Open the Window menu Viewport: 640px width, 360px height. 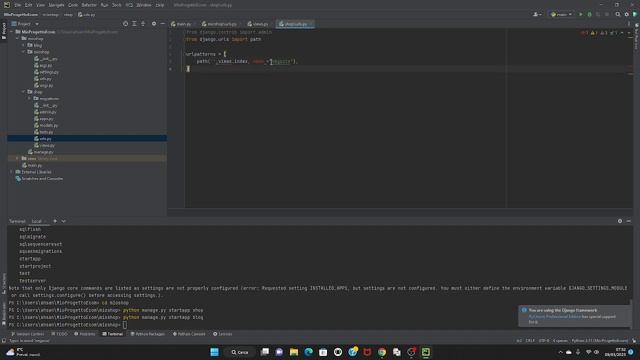coord(144,5)
